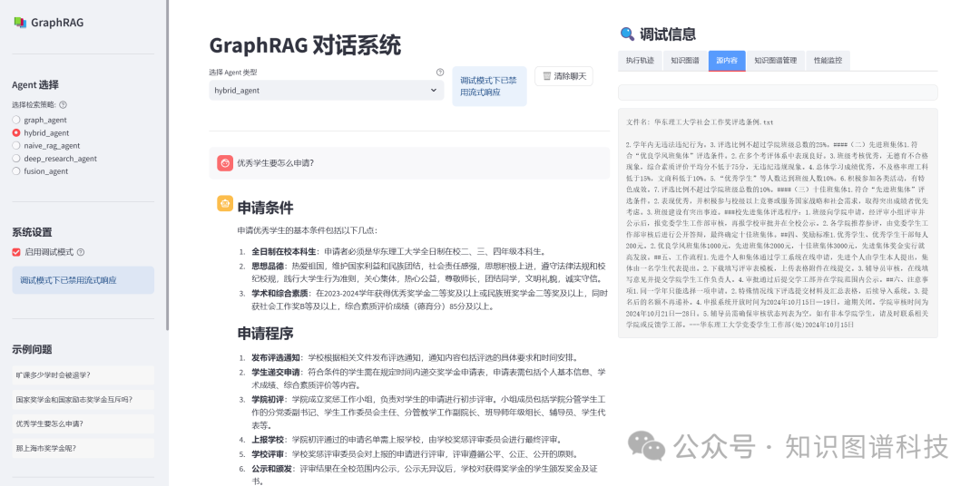
Task: Click the user avatar icon in chat question
Action: (225, 163)
